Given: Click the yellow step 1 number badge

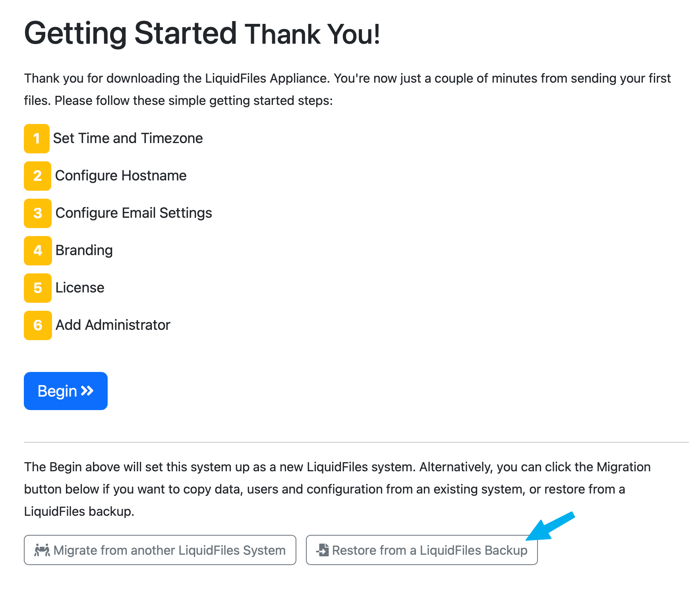Looking at the screenshot, I should coord(37,139).
